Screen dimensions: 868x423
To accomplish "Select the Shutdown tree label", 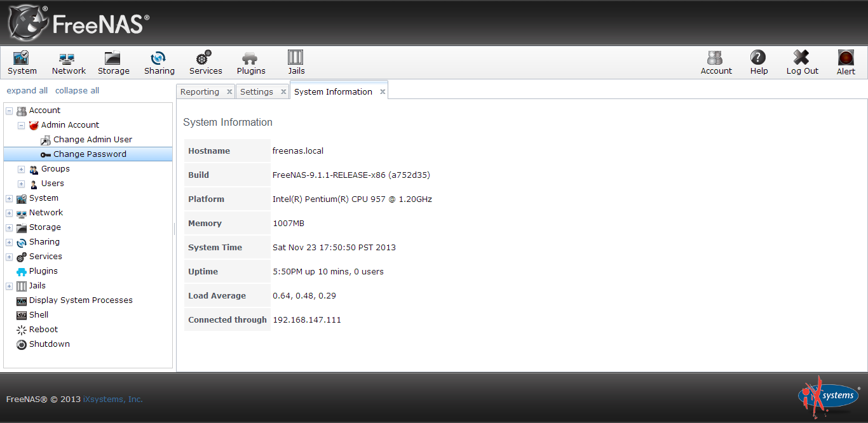I will (x=50, y=344).
